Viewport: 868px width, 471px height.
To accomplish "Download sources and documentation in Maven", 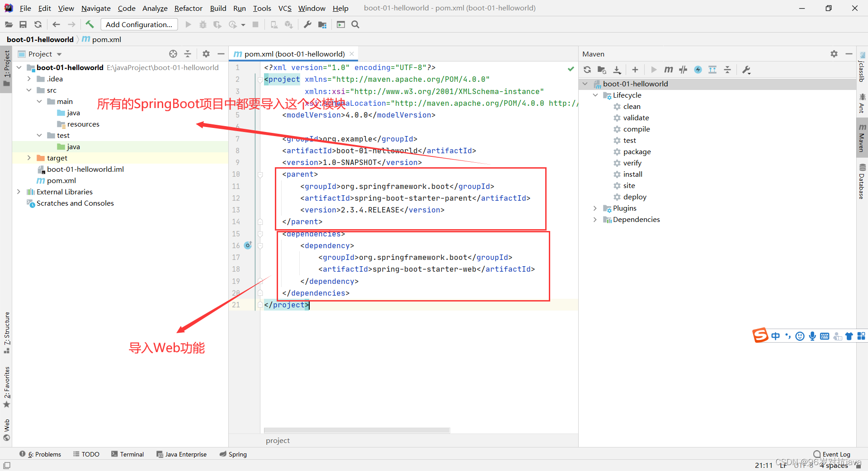I will [617, 70].
